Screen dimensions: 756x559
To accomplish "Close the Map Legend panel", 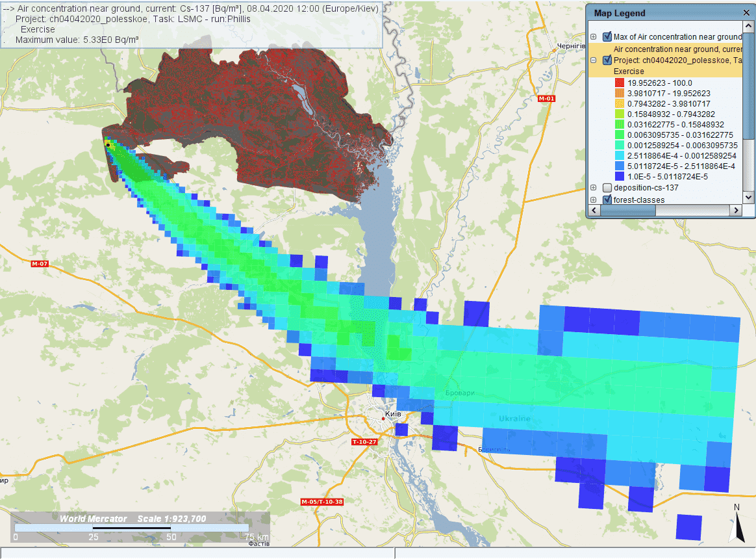I will (x=746, y=12).
